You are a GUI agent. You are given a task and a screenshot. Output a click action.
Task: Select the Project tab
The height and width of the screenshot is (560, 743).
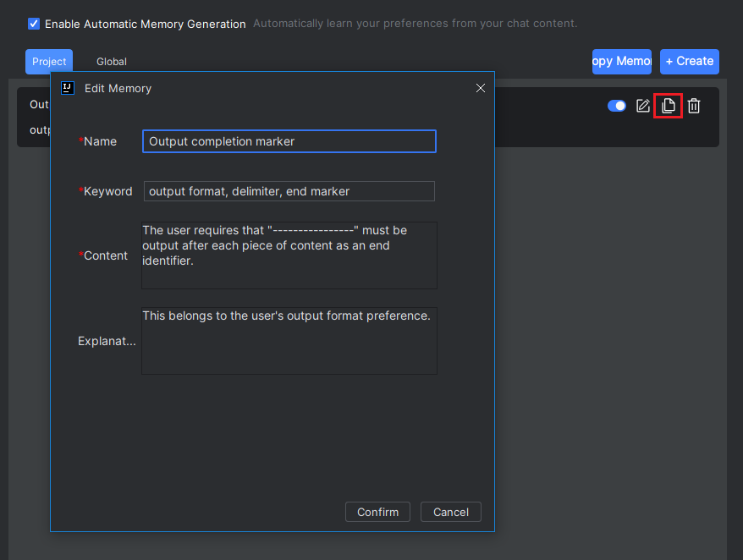[49, 62]
